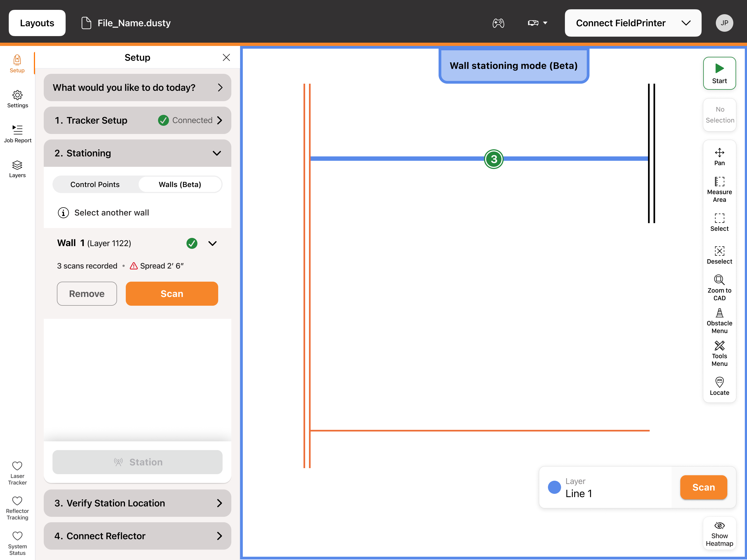
Task: Switch to Walls (Beta) stationing
Action: 180,184
